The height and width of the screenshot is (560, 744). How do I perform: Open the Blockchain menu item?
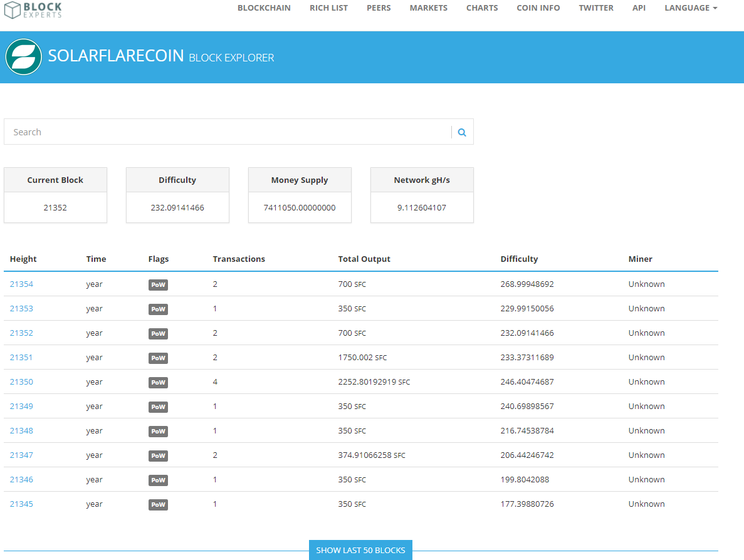[x=264, y=8]
